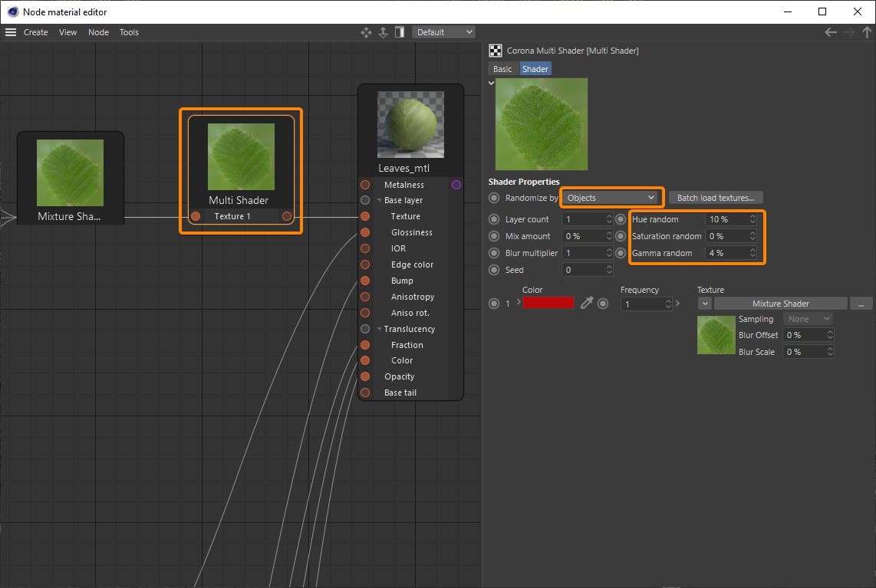Open the Node menu

pos(98,32)
